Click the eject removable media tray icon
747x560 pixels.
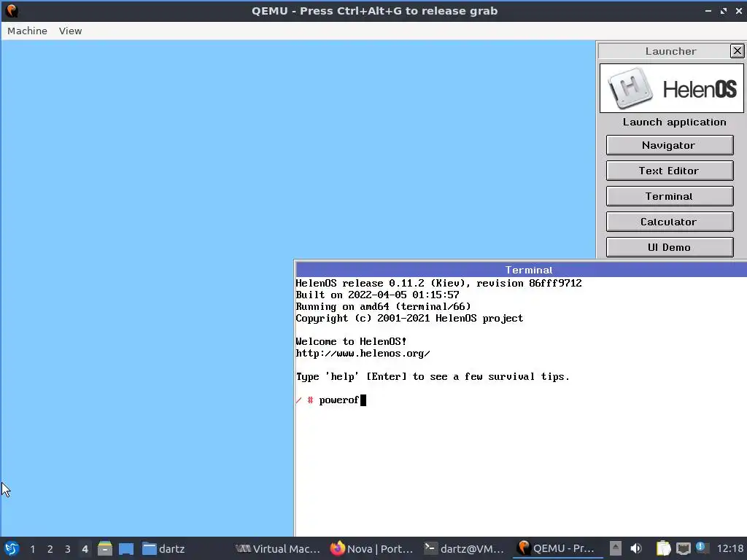pyautogui.click(x=616, y=548)
